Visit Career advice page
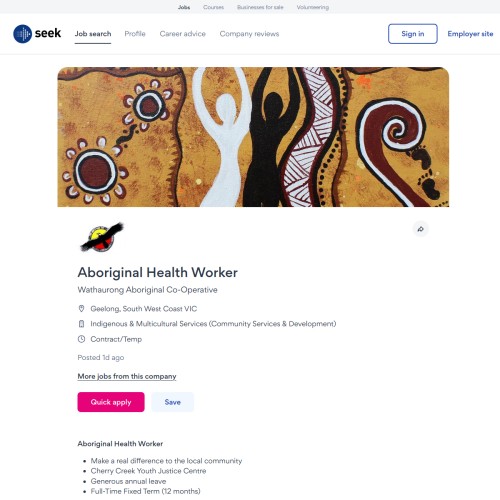 pyautogui.click(x=183, y=34)
